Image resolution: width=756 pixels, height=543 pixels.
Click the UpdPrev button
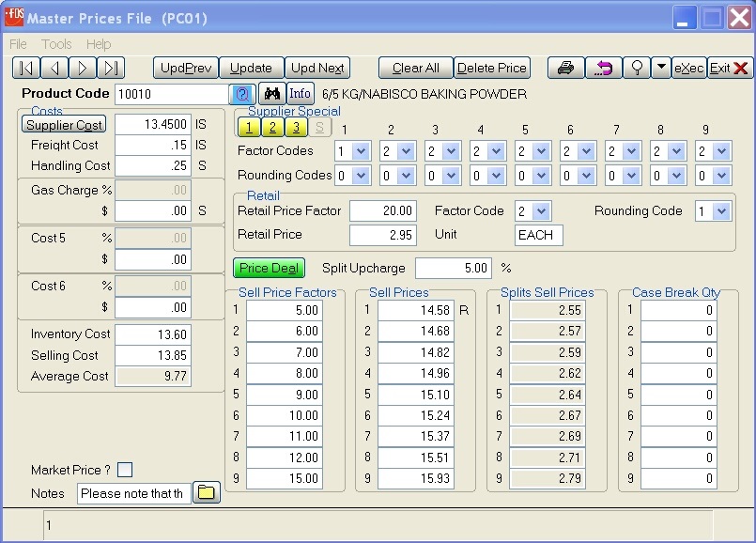coord(186,68)
